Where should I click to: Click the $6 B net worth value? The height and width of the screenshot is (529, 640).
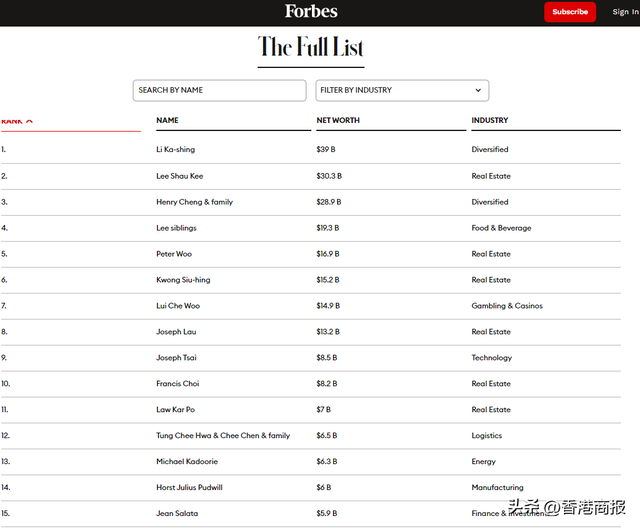coord(324,487)
